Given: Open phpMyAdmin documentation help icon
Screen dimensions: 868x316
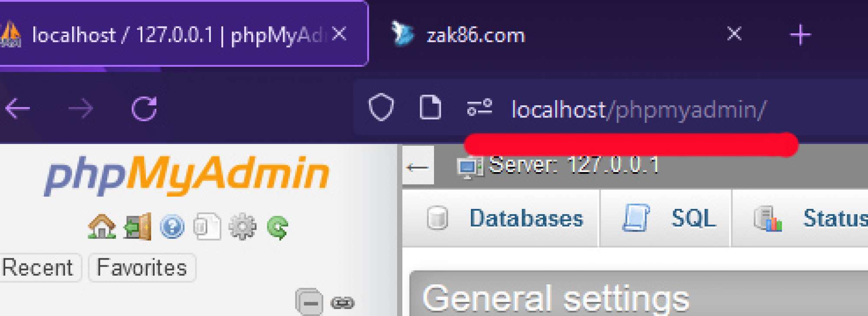Looking at the screenshot, I should coord(172,227).
